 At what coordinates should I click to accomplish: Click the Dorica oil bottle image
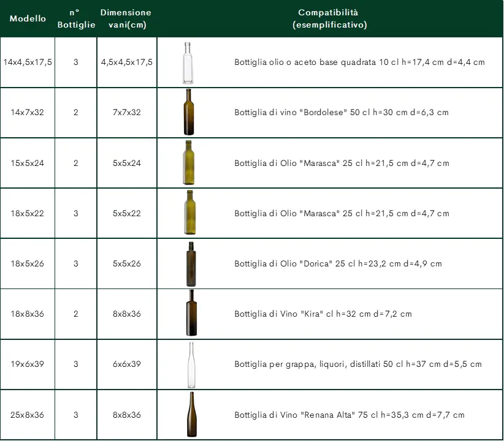pos(189,264)
